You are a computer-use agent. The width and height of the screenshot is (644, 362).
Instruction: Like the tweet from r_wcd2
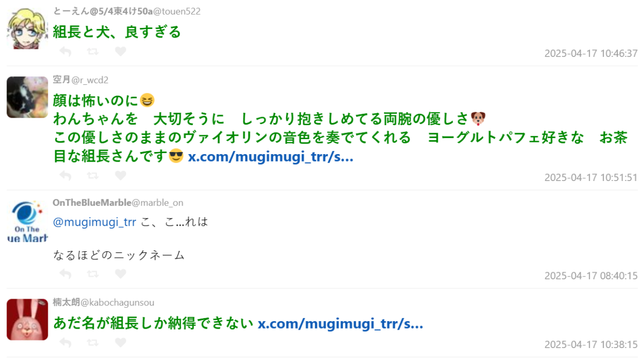pyautogui.click(x=121, y=176)
